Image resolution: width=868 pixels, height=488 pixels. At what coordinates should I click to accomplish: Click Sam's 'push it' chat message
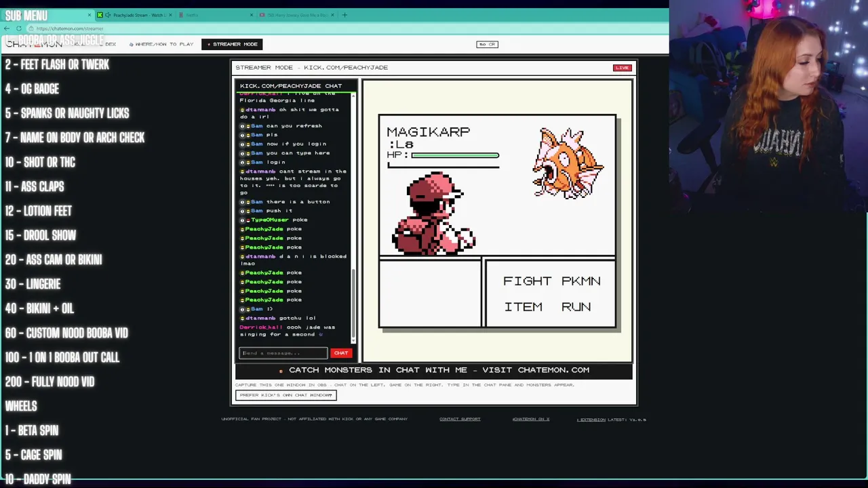[x=267, y=211]
